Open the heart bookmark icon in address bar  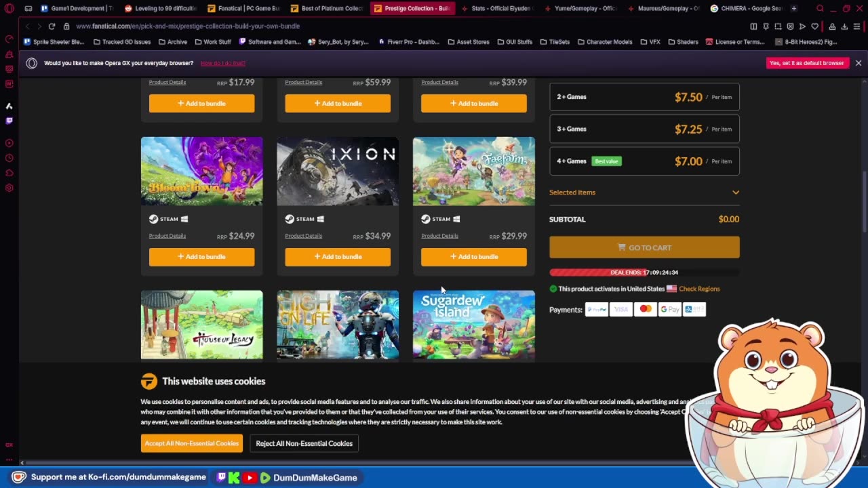click(814, 26)
